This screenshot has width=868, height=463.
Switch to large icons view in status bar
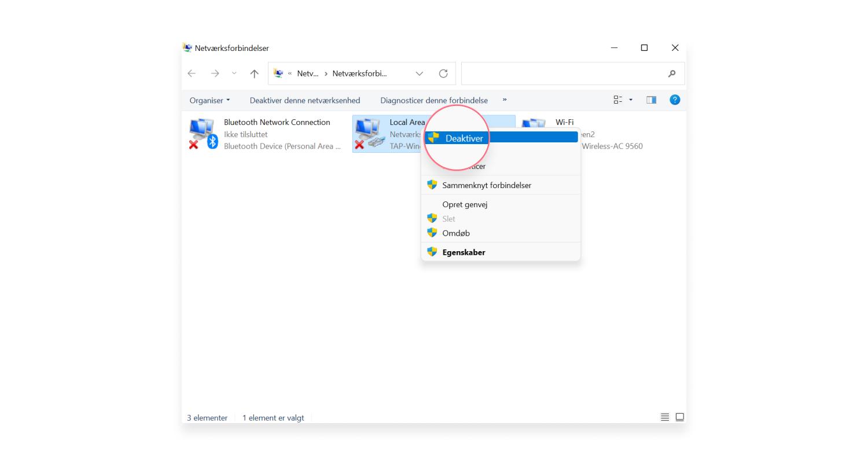(x=680, y=417)
